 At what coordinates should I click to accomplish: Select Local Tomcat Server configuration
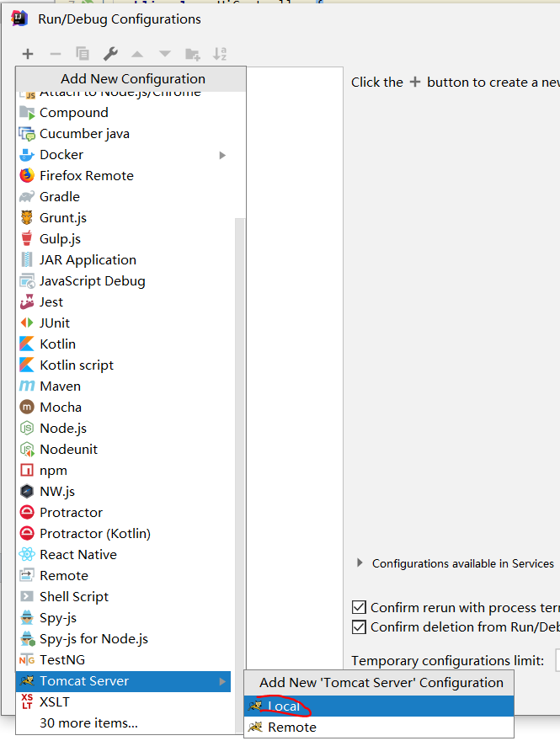(284, 706)
